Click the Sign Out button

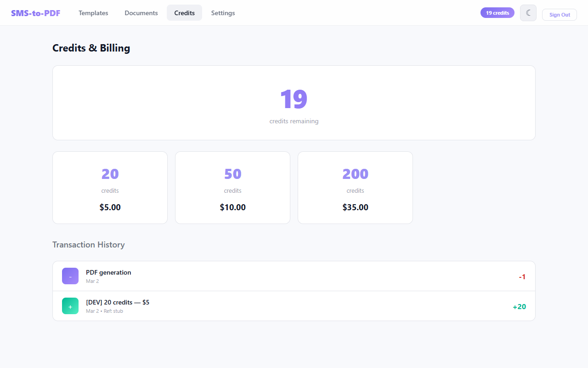click(559, 14)
